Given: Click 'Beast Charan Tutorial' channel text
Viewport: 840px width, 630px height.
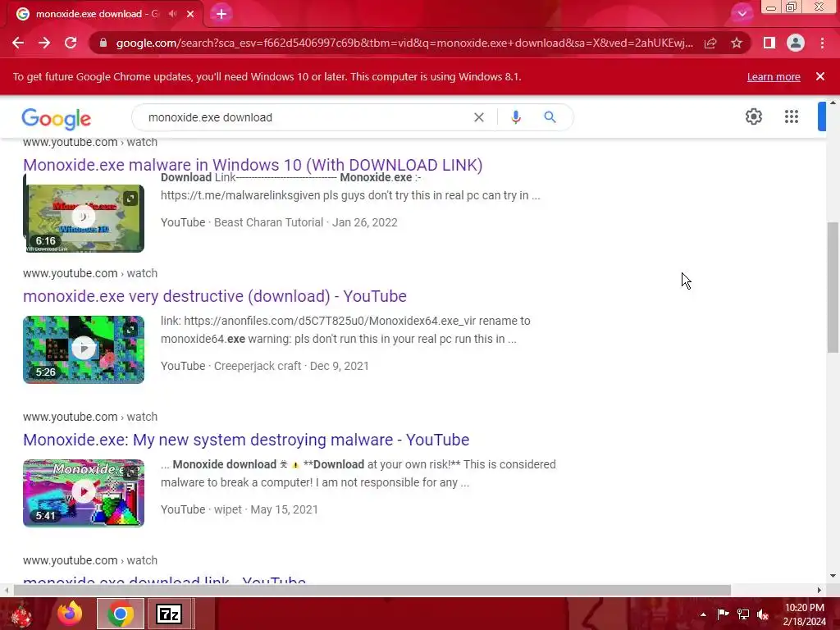Looking at the screenshot, I should click(268, 222).
